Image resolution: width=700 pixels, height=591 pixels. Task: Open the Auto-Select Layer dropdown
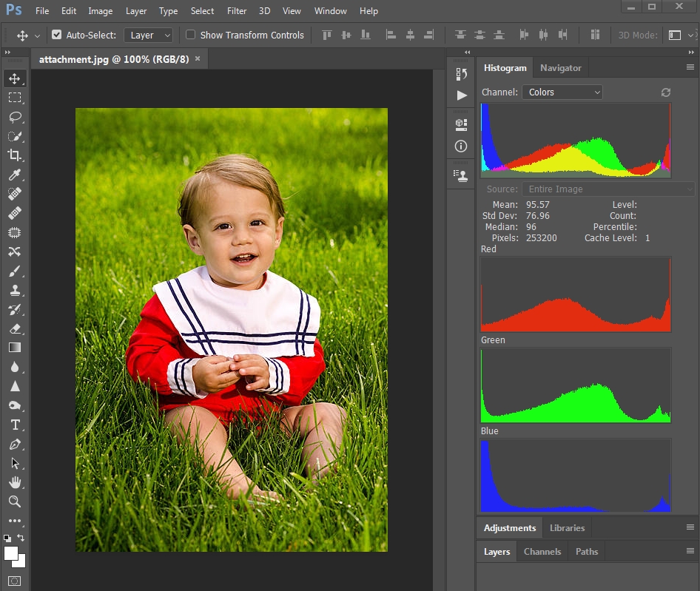pyautogui.click(x=149, y=36)
